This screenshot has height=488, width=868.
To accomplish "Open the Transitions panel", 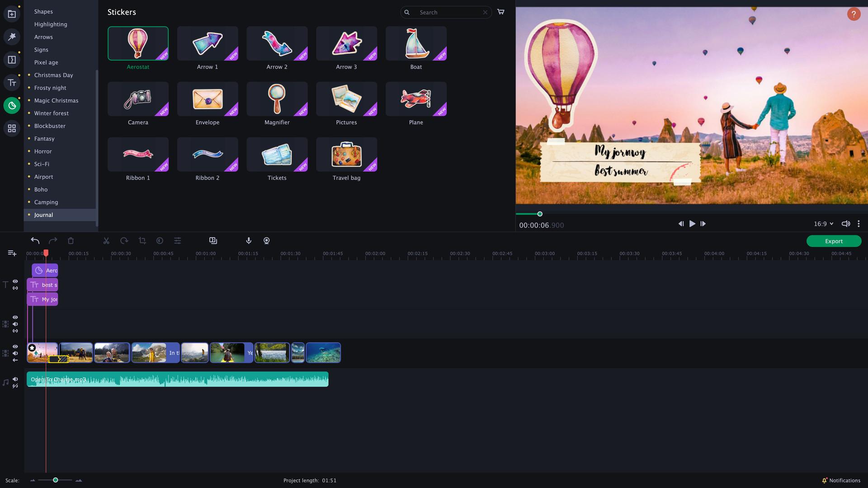I will tap(12, 59).
